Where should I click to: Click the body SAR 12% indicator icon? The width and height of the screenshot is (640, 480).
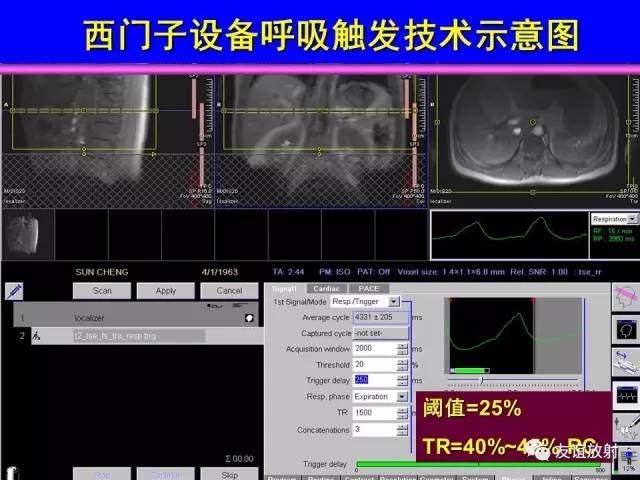coord(628,461)
